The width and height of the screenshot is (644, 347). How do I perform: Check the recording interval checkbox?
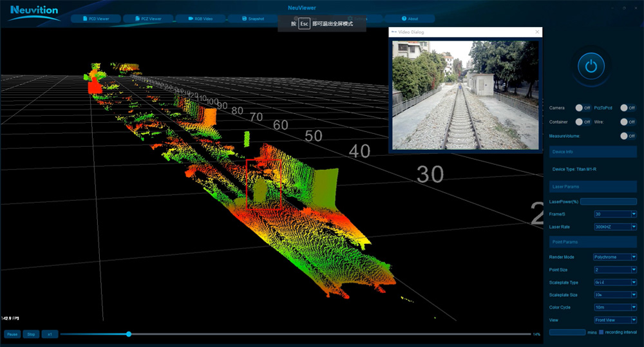pyautogui.click(x=601, y=332)
